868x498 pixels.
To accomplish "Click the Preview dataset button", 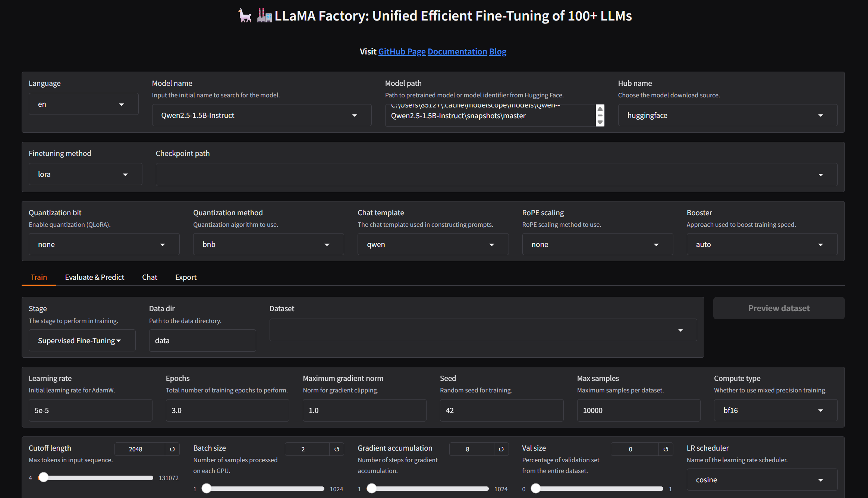I will pos(779,308).
